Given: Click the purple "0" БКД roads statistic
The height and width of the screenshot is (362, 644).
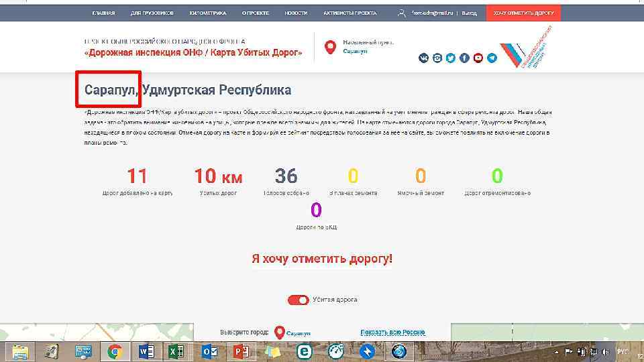Looking at the screenshot, I should tap(316, 210).
